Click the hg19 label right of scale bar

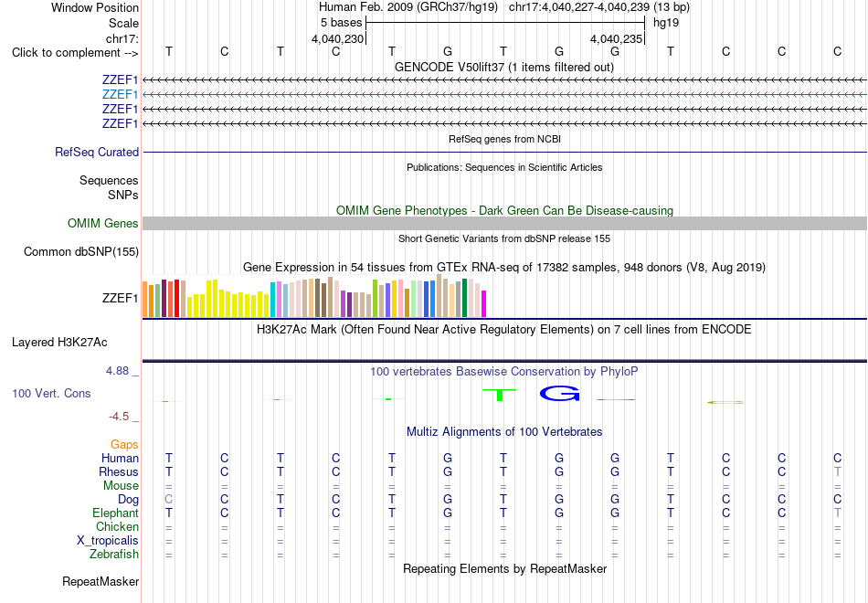[x=666, y=23]
